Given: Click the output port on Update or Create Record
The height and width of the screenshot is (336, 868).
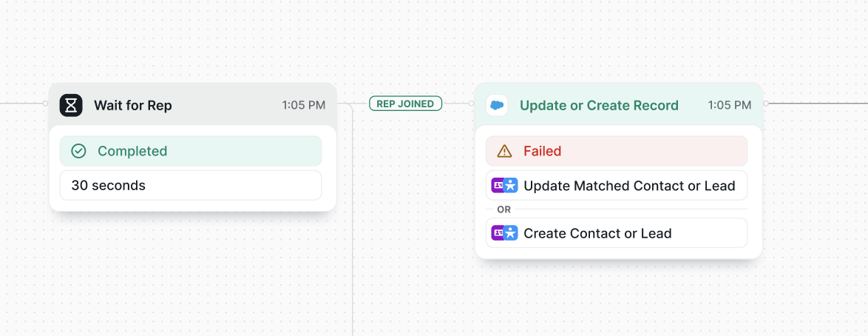Looking at the screenshot, I should (766, 103).
